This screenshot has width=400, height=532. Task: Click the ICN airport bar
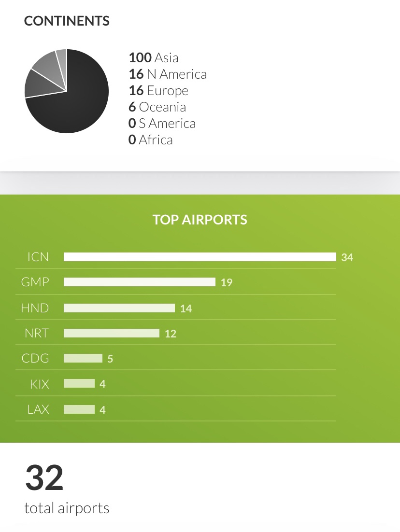click(200, 257)
